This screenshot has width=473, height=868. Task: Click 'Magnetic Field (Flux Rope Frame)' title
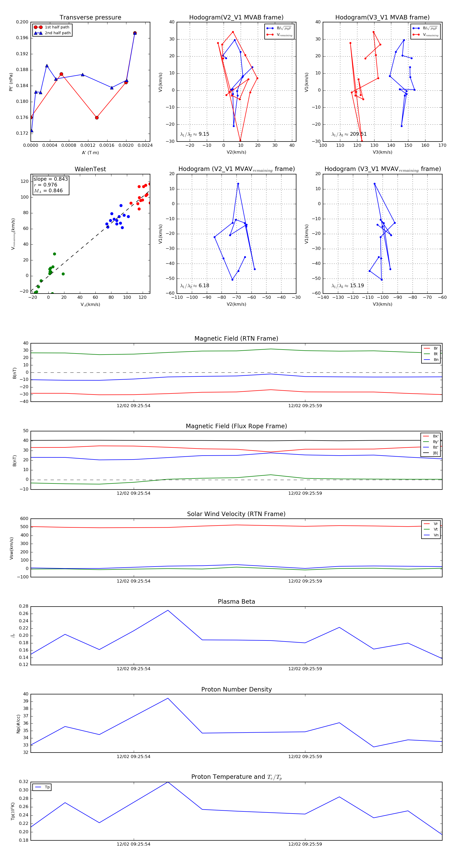[236, 426]
